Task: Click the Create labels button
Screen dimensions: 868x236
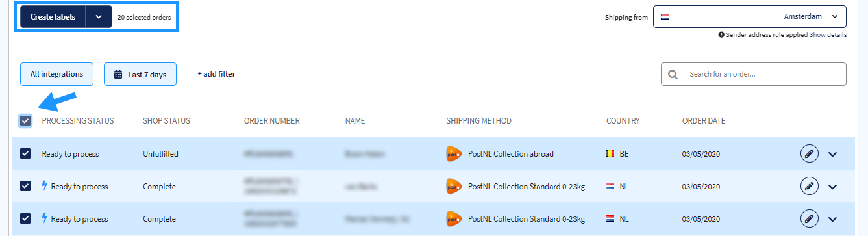Action: coord(53,17)
